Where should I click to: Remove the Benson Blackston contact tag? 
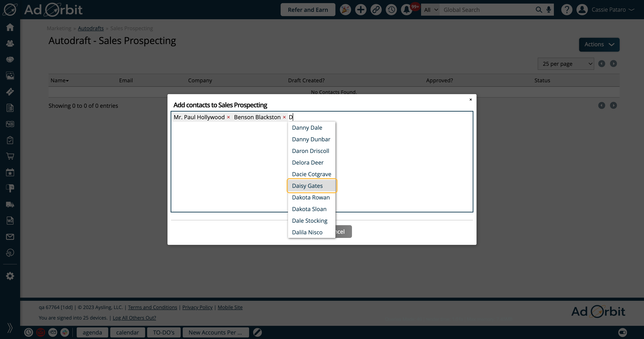click(x=284, y=117)
